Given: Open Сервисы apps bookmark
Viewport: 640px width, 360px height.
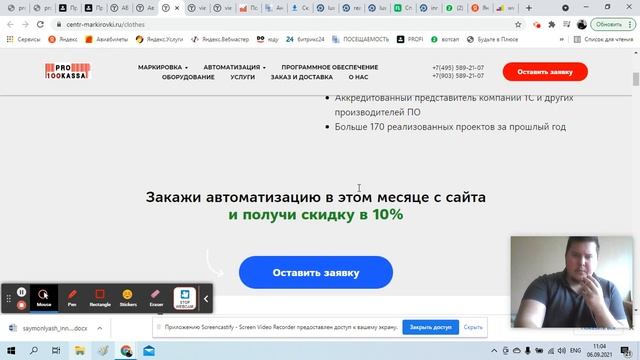Looking at the screenshot, I should [x=24, y=39].
